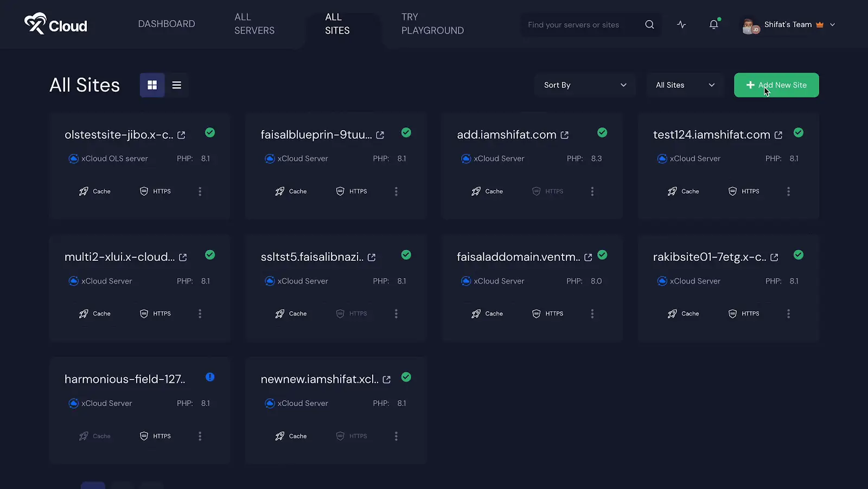Open the All Servers tab
This screenshot has height=489, width=868.
coord(254,24)
